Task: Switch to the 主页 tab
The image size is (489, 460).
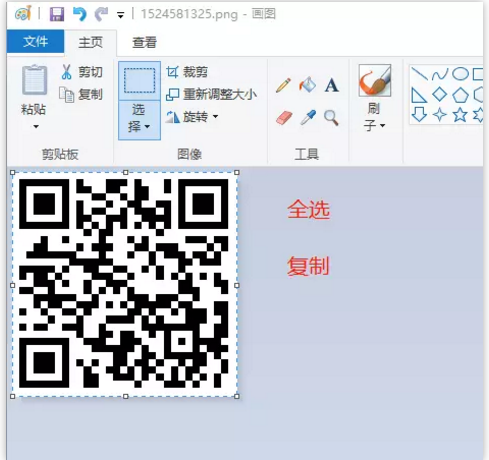Action: point(90,42)
